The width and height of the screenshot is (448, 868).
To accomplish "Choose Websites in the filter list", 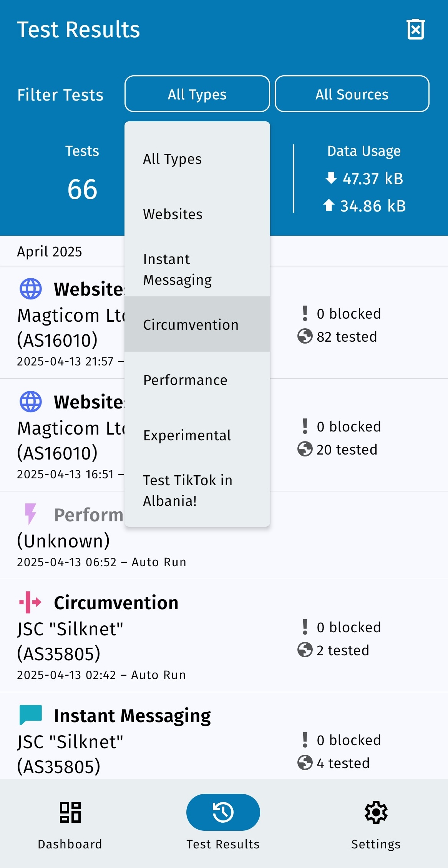I will [173, 214].
